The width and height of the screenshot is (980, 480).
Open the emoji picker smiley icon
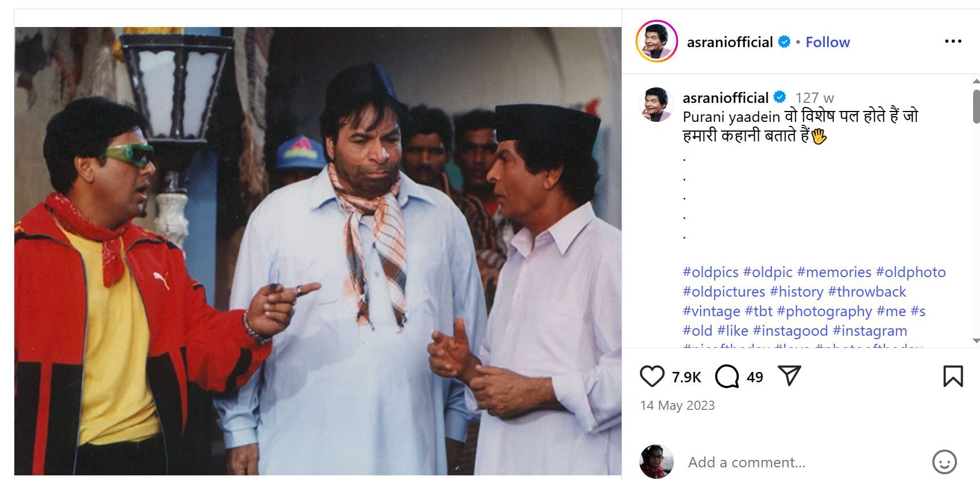[x=944, y=462]
